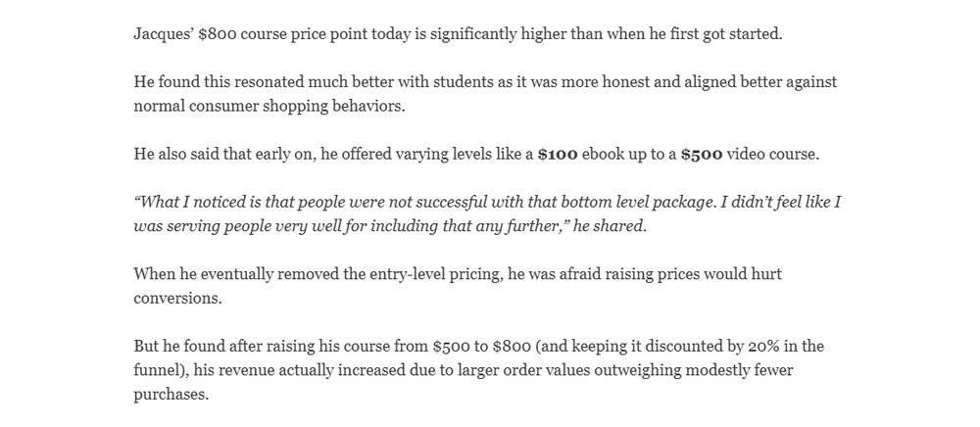
Task: Click the bold $500 video course price
Action: [702, 154]
